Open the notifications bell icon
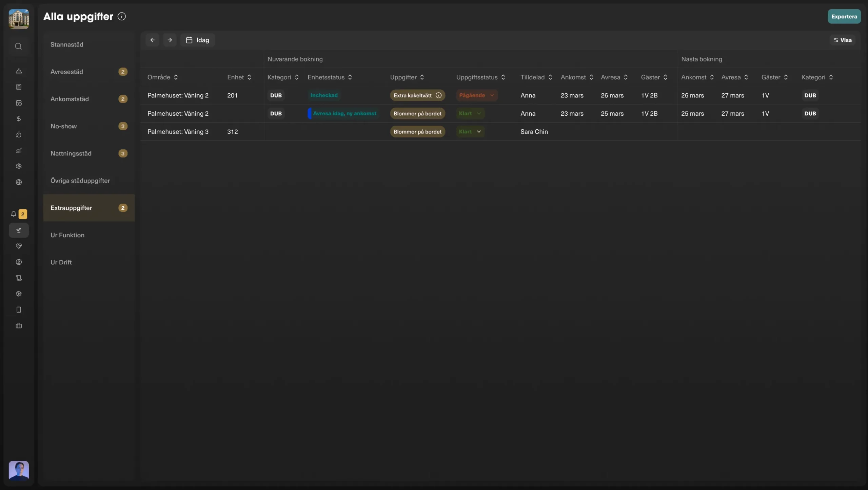The width and height of the screenshot is (868, 490). click(x=14, y=214)
